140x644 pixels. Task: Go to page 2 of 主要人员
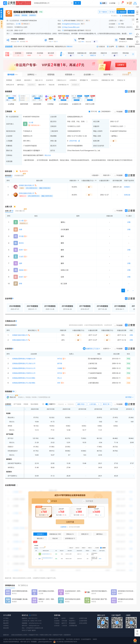click(128, 291)
